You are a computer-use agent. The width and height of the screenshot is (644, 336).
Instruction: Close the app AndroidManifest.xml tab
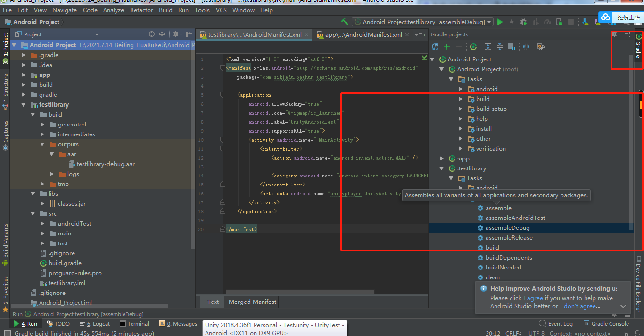407,34
